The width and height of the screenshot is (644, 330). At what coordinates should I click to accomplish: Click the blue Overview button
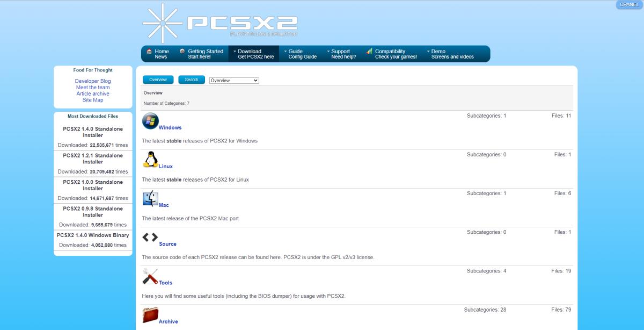[158, 80]
